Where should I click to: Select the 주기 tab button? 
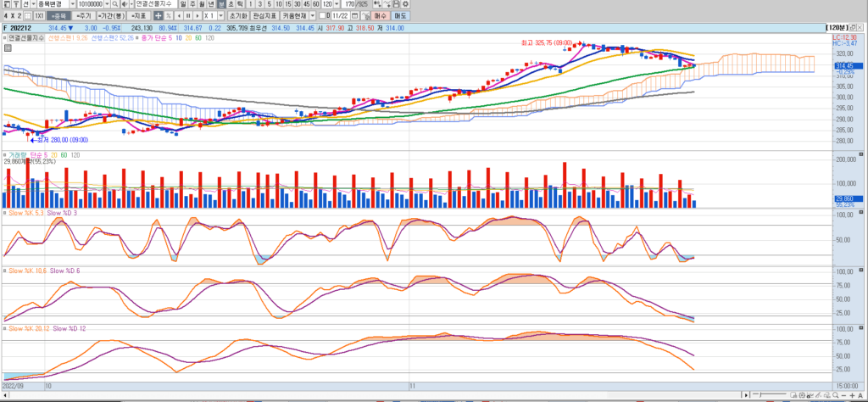point(83,16)
